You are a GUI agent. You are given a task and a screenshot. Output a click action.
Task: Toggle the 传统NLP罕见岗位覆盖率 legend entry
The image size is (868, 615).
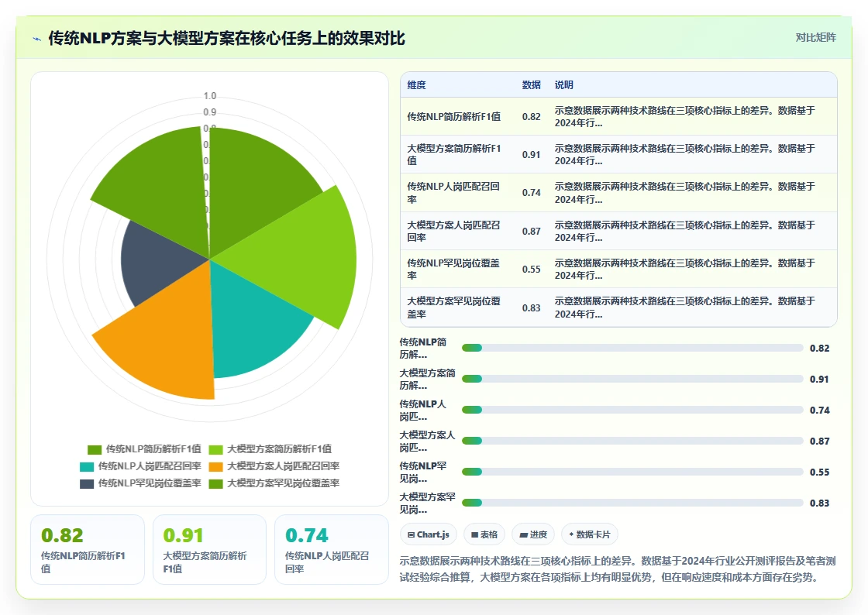(x=140, y=483)
